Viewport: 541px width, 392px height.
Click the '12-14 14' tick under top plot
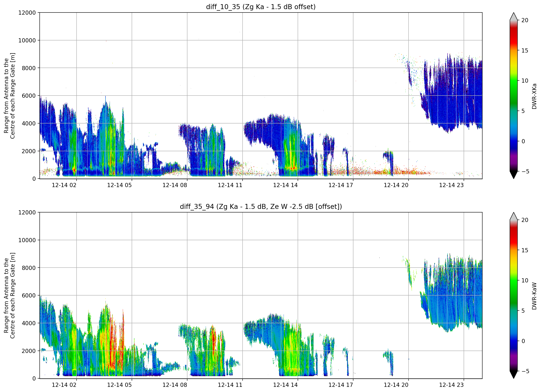pos(286,185)
